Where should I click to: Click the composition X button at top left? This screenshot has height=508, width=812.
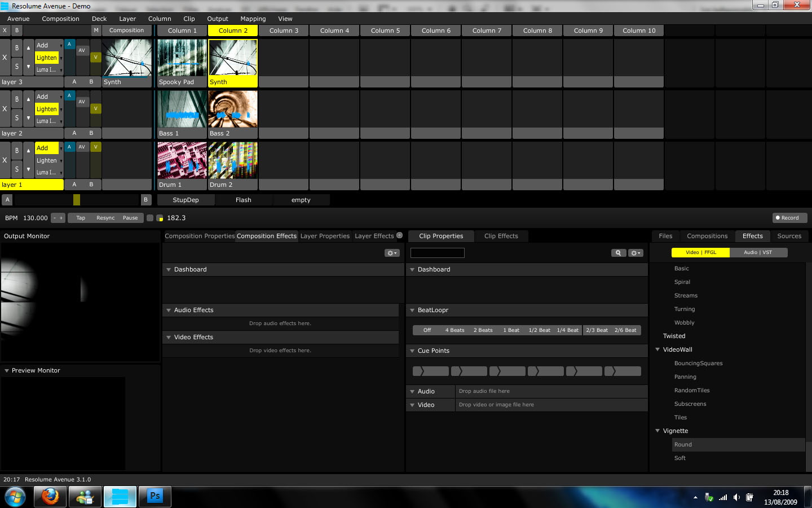5,30
